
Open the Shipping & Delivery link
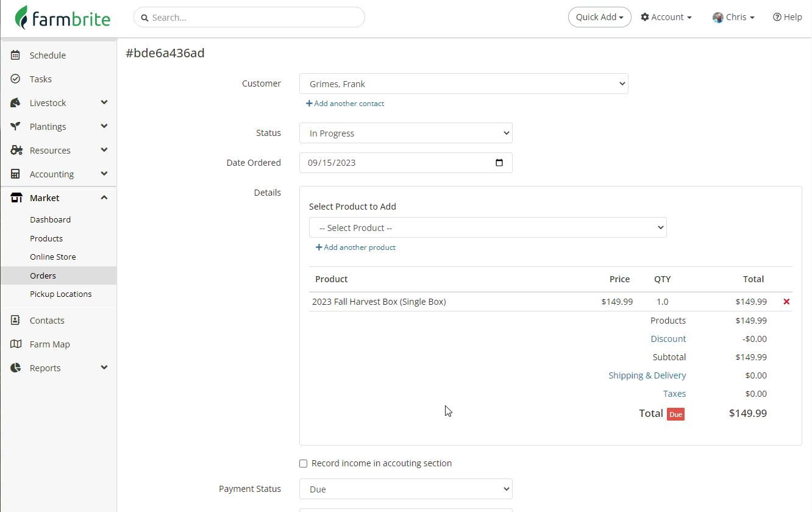coord(647,375)
